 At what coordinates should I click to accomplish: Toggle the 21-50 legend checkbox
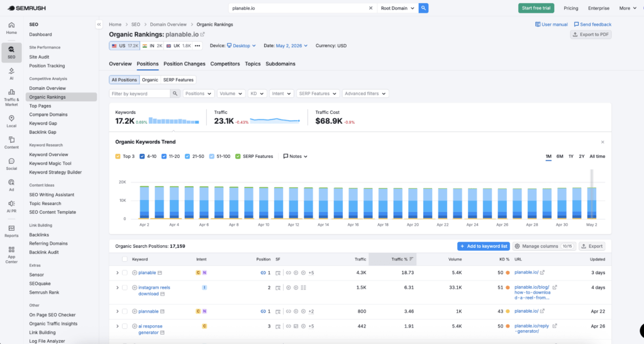click(x=187, y=157)
